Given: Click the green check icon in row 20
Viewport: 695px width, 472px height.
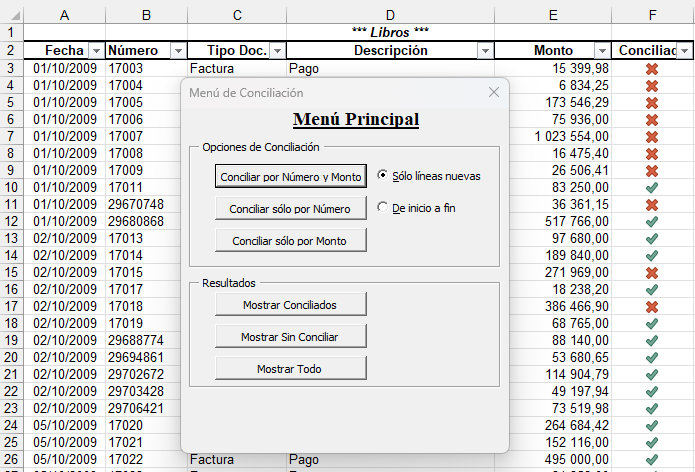Looking at the screenshot, I should (x=652, y=358).
